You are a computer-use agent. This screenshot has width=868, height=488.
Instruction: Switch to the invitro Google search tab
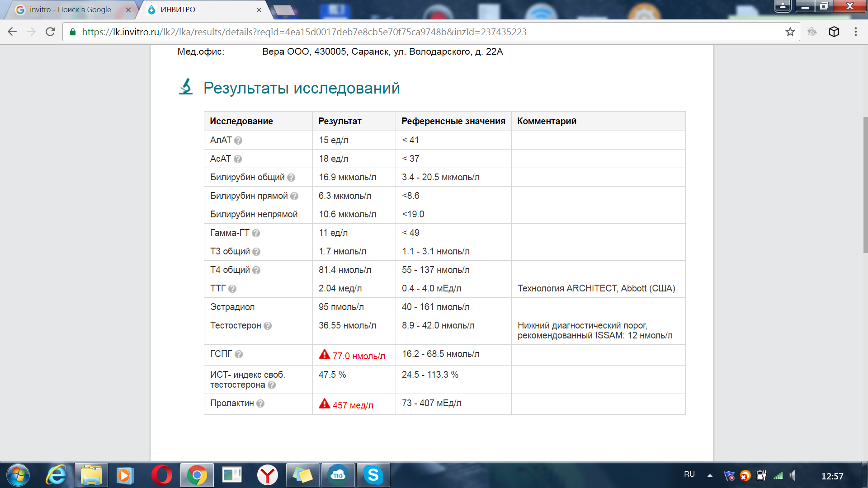[x=70, y=9]
